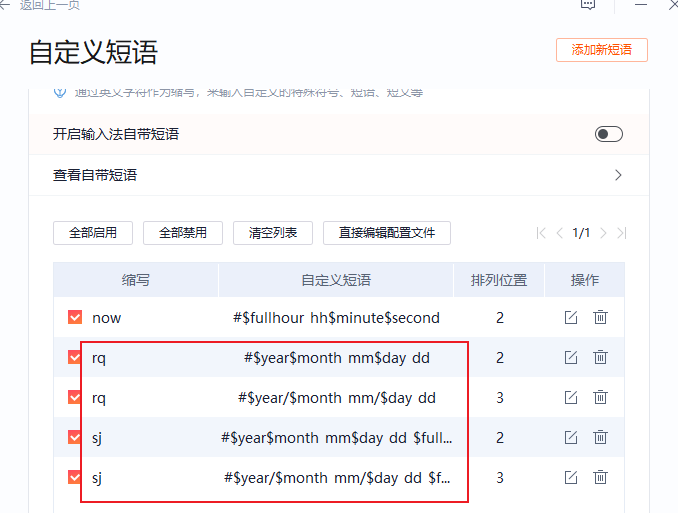The width and height of the screenshot is (678, 513).
Task: Click the 全部启用 button
Action: point(93,233)
